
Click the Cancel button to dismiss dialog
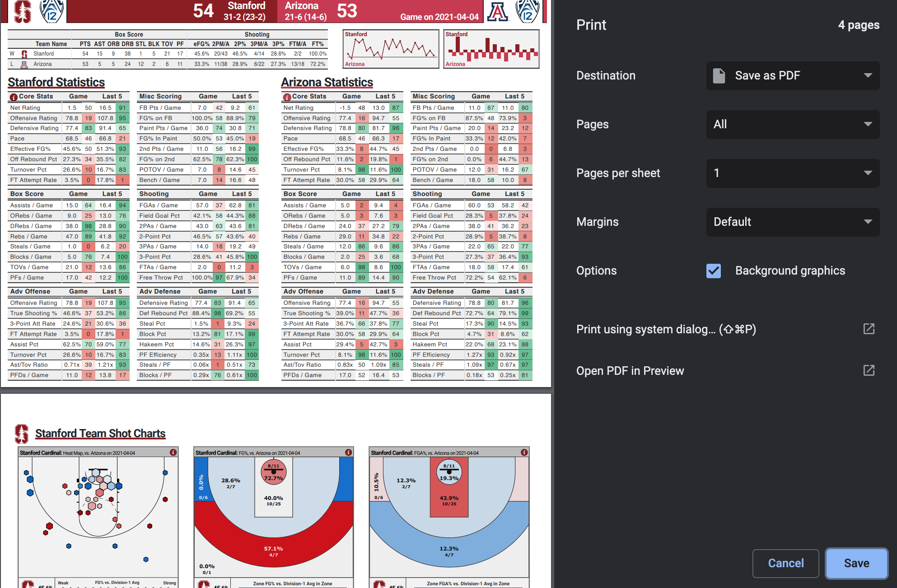pyautogui.click(x=786, y=562)
